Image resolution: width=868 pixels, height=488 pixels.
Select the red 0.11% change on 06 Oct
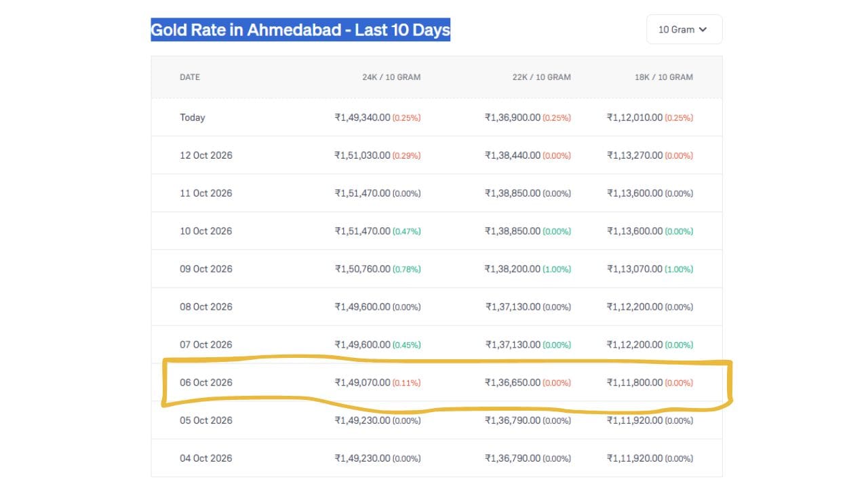[x=407, y=383]
